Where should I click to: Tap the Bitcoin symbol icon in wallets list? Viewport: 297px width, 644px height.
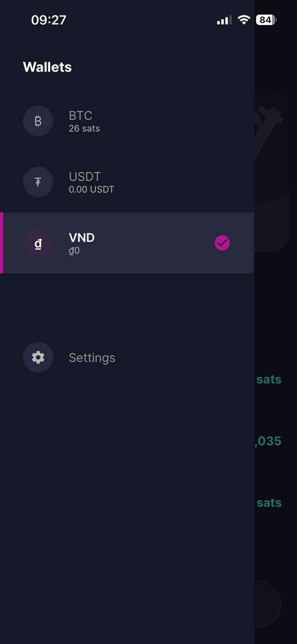point(38,121)
